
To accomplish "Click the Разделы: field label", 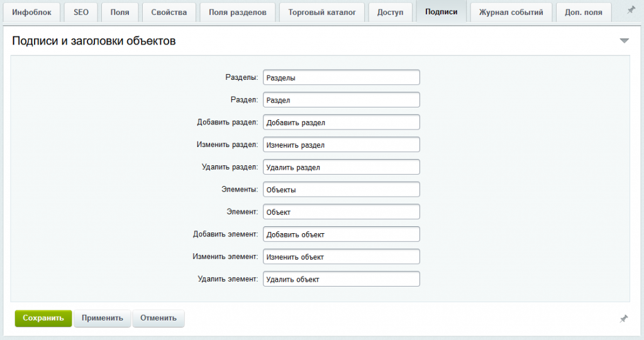I will pos(241,77).
